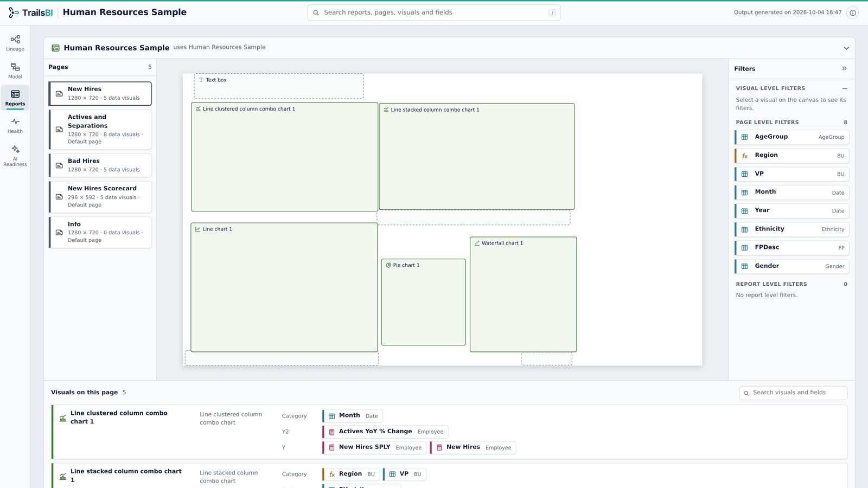Open the Month page filter

click(x=792, y=192)
